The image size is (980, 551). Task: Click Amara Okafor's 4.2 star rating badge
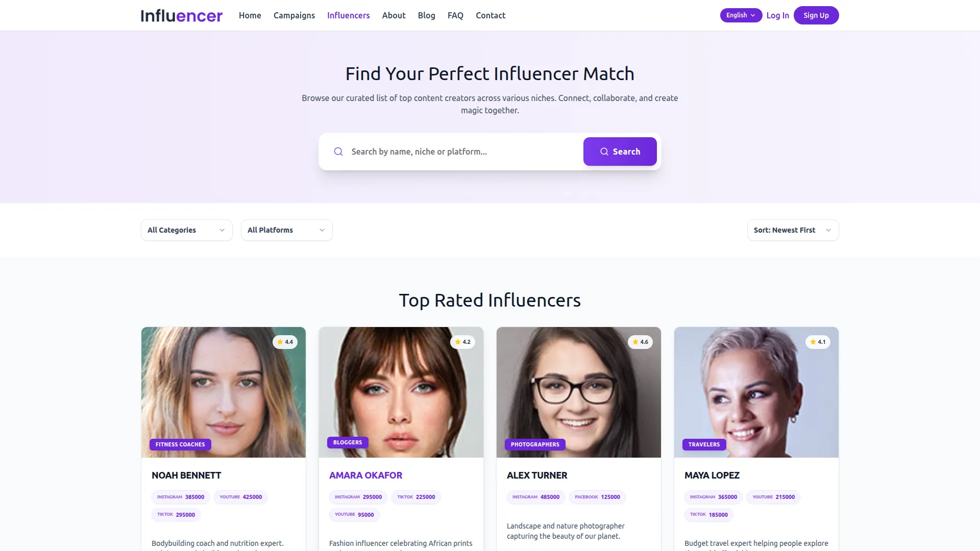(462, 342)
